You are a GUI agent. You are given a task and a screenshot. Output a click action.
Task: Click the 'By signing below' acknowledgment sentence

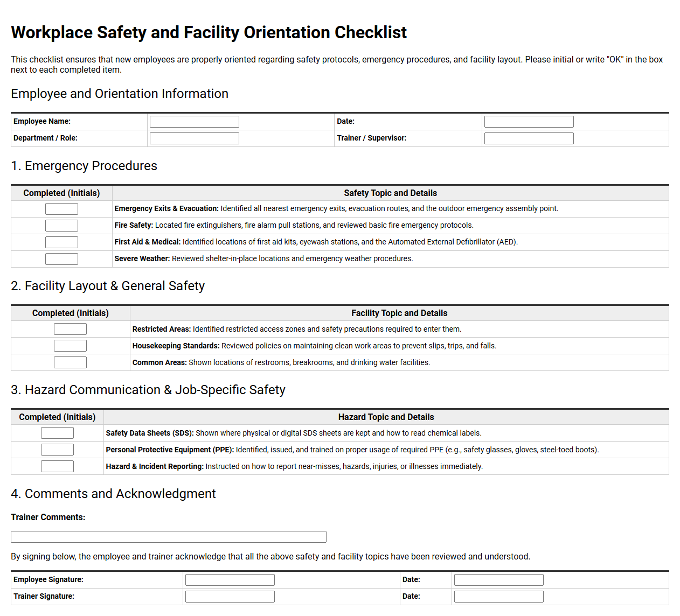coord(270,557)
